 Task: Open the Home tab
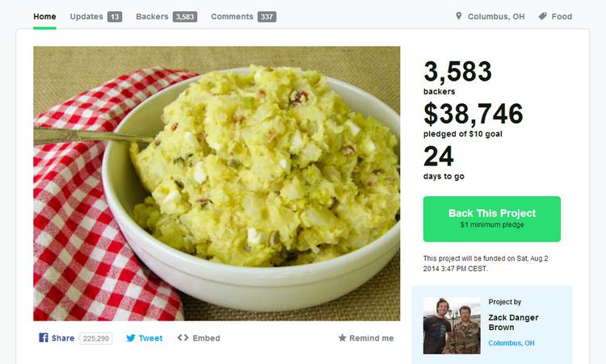tap(44, 17)
